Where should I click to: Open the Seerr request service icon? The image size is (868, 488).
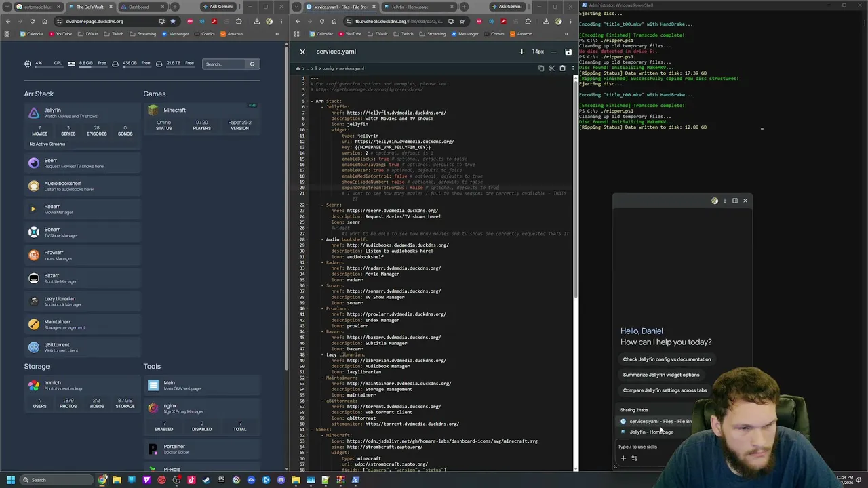click(34, 163)
